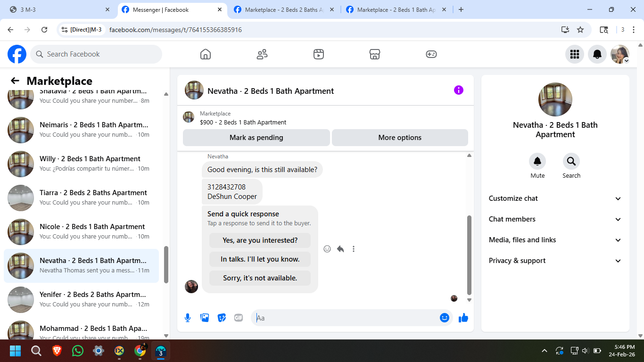Screen dimensions: 644x362
Task: Reply to the quick response message
Action: (340, 249)
